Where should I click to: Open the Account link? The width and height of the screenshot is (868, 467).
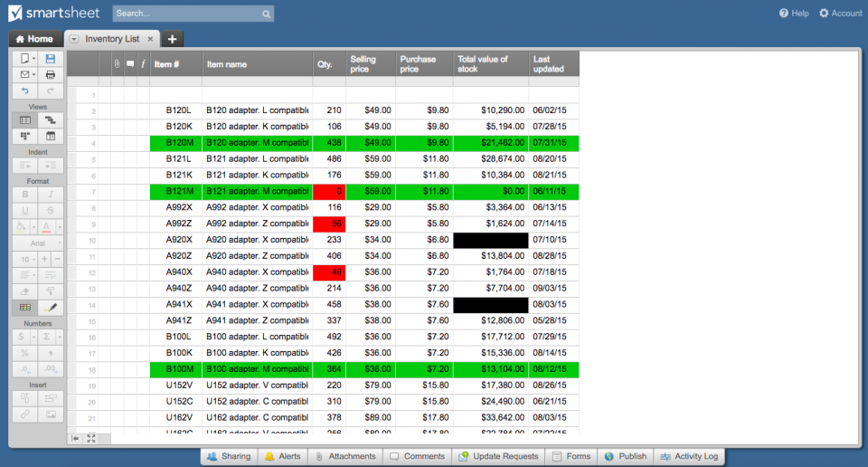841,14
